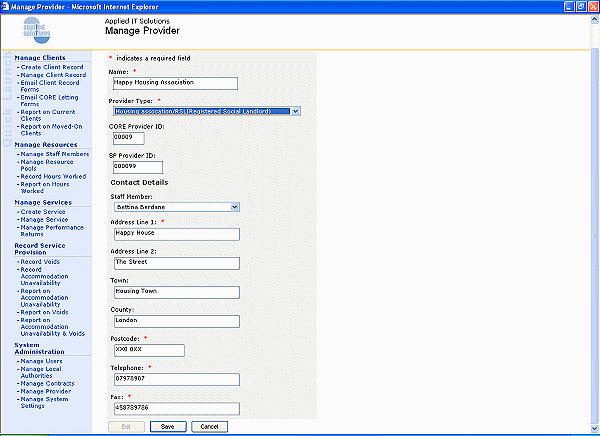Viewport: 600px width, 436px height.
Task: Click the Address Line 1 field
Action: coord(177,234)
